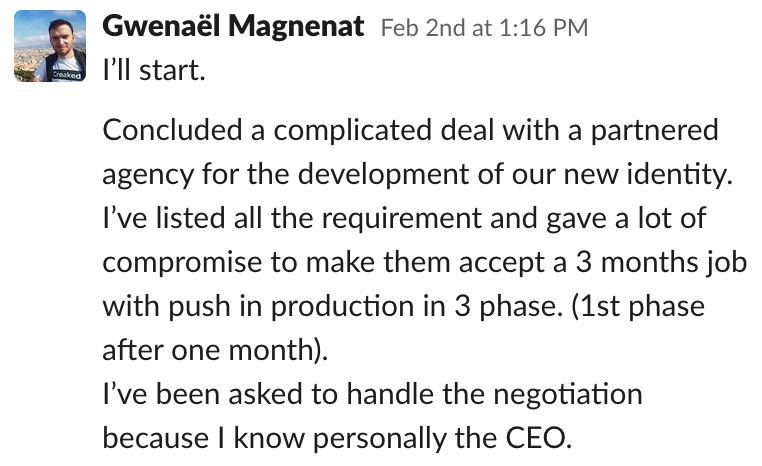
Task: Open the Feb 2nd at 1:16 PM timestamp
Action: 484,28
